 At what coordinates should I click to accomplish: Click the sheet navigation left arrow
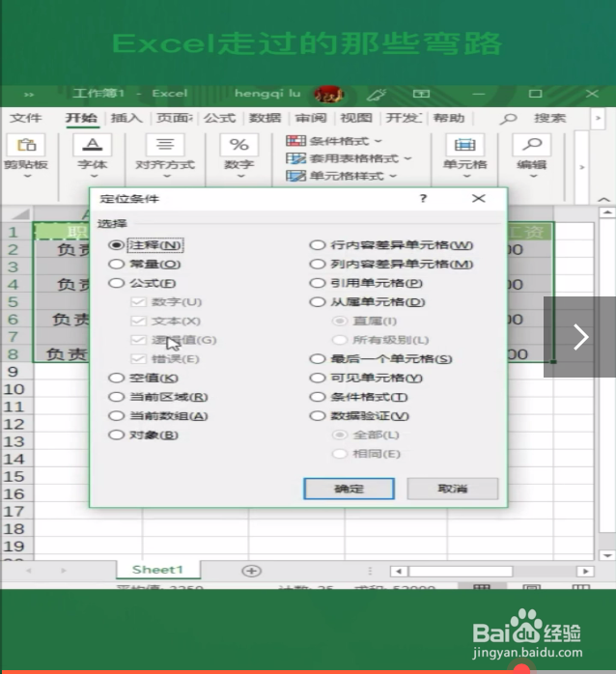tap(28, 571)
